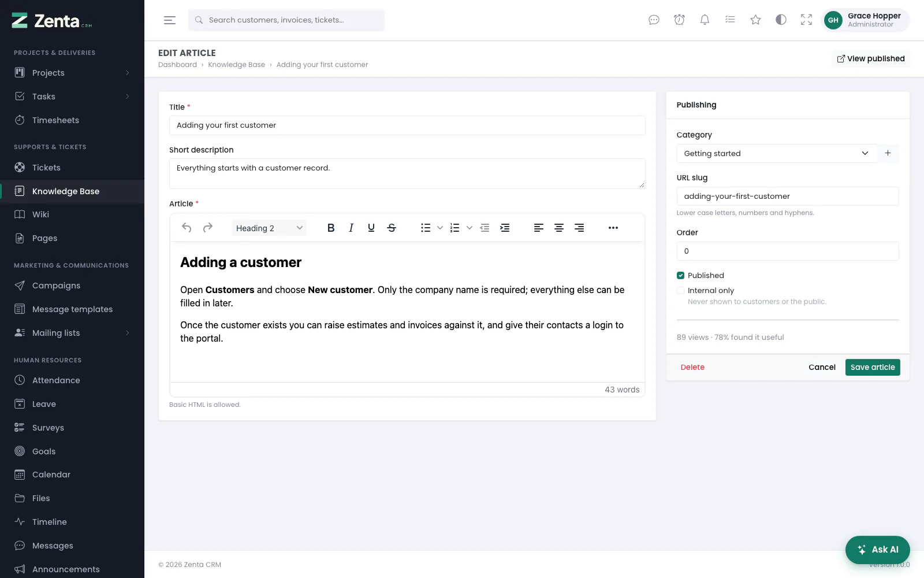The image size is (924, 578).
Task: Open the Category dropdown Getting started
Action: (777, 153)
